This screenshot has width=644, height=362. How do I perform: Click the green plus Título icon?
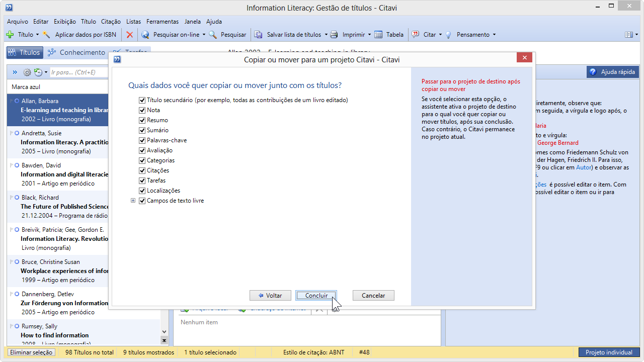(x=10, y=35)
